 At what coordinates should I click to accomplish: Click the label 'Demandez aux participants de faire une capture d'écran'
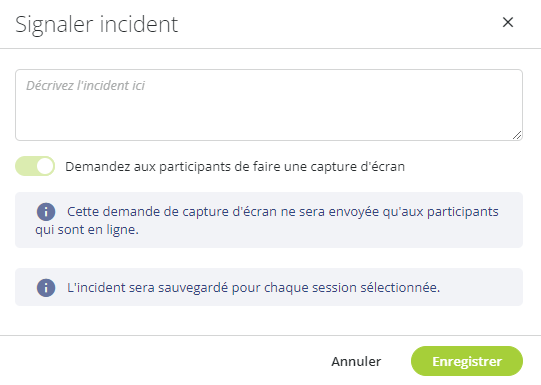(235, 167)
